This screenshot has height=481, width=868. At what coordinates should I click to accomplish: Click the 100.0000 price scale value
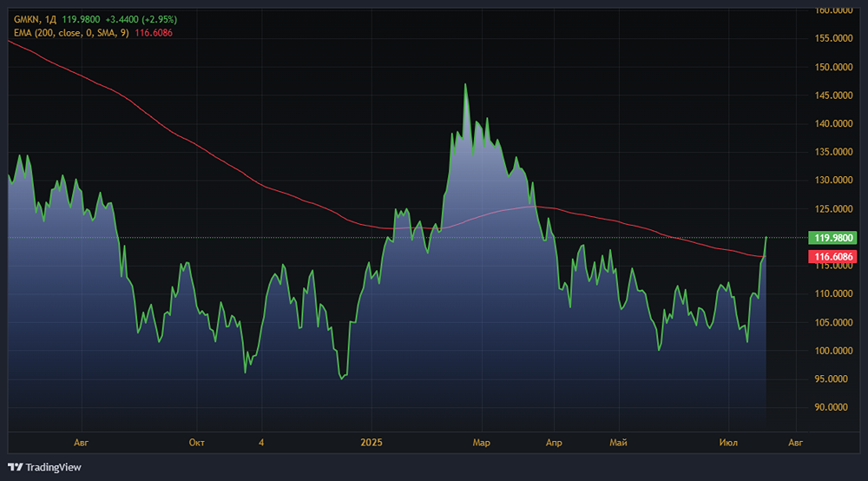pos(833,351)
